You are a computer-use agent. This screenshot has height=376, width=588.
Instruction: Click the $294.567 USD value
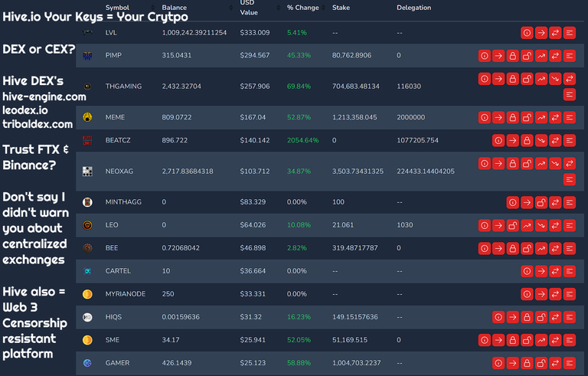point(255,55)
